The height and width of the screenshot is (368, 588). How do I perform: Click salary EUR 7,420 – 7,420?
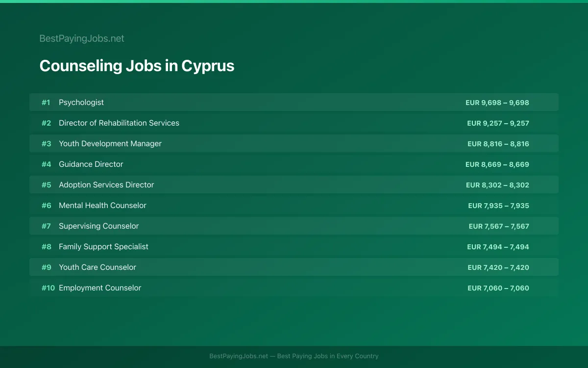[x=498, y=267]
